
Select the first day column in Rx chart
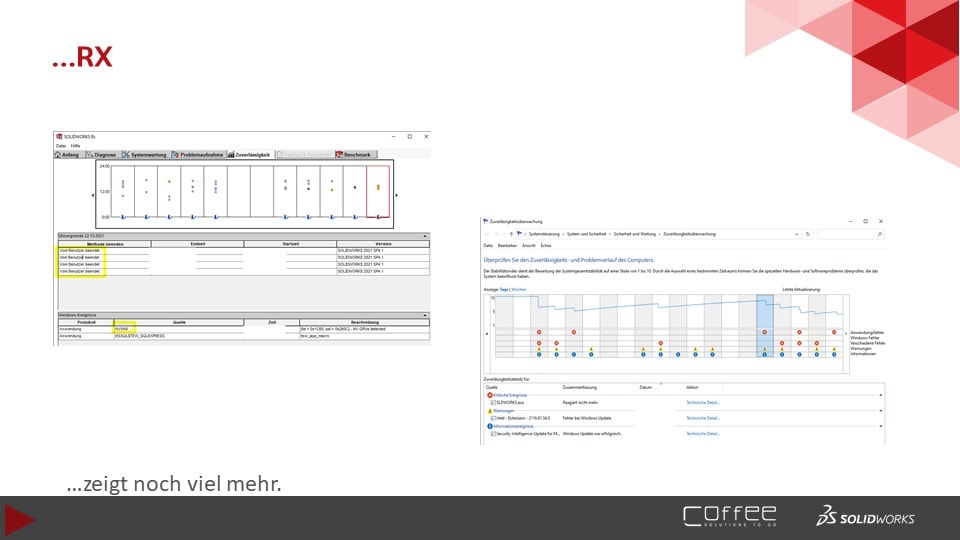coord(122,192)
